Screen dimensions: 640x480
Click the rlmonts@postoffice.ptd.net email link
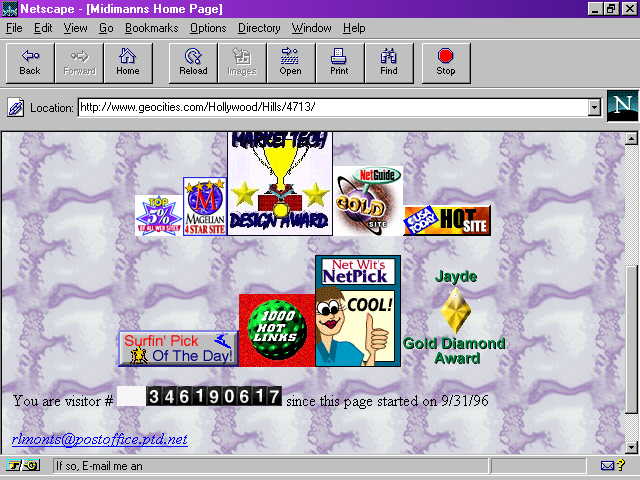click(x=100, y=439)
